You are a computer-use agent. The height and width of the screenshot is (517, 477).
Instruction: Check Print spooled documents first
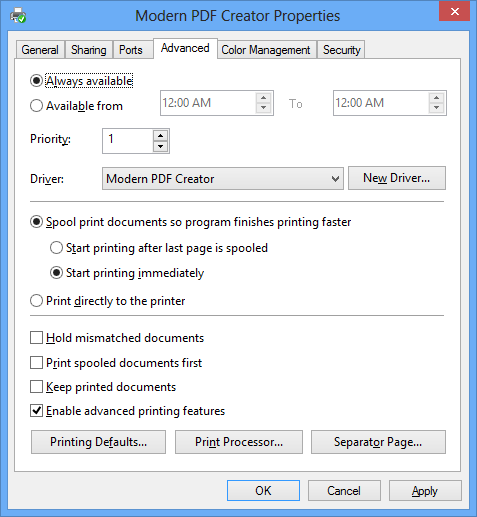click(36, 363)
